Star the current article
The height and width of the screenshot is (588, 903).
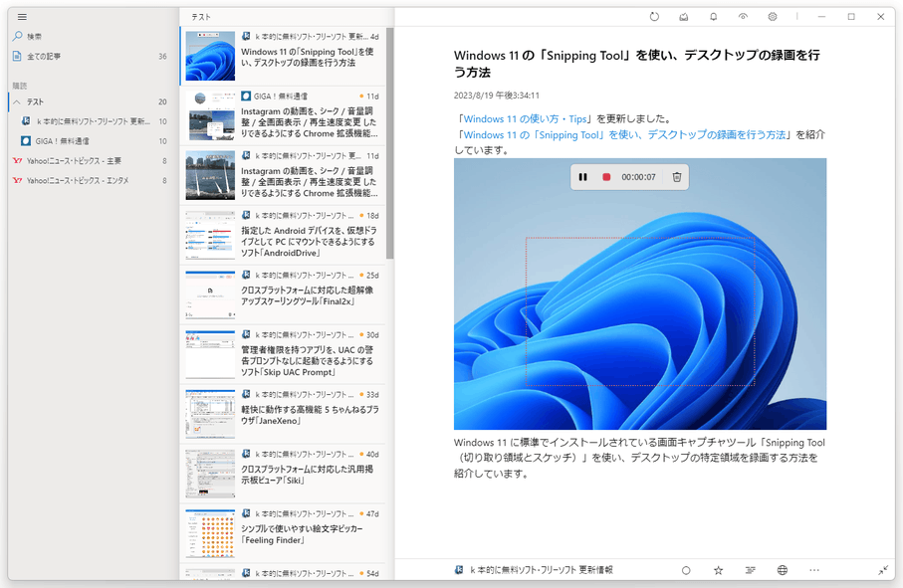pyautogui.click(x=718, y=571)
